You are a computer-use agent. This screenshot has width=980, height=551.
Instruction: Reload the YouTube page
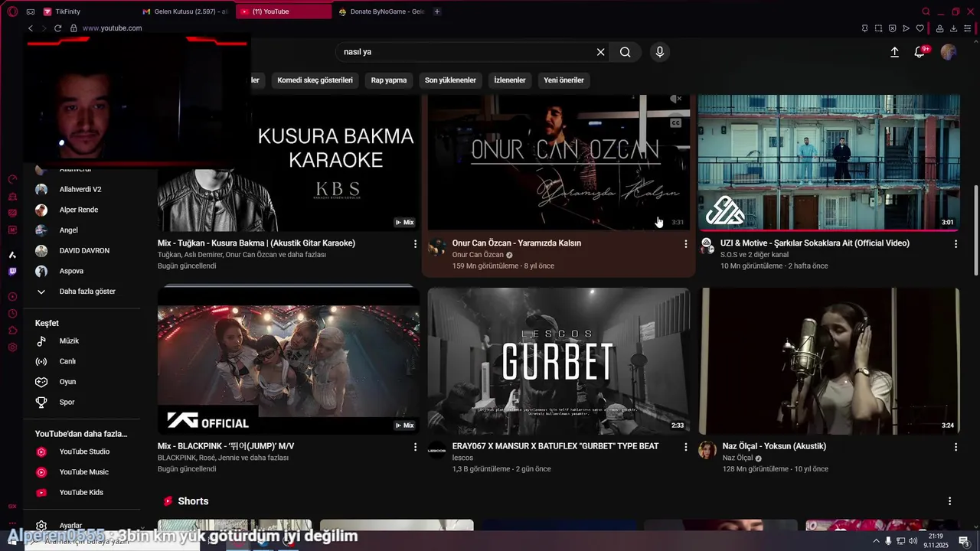click(57, 28)
